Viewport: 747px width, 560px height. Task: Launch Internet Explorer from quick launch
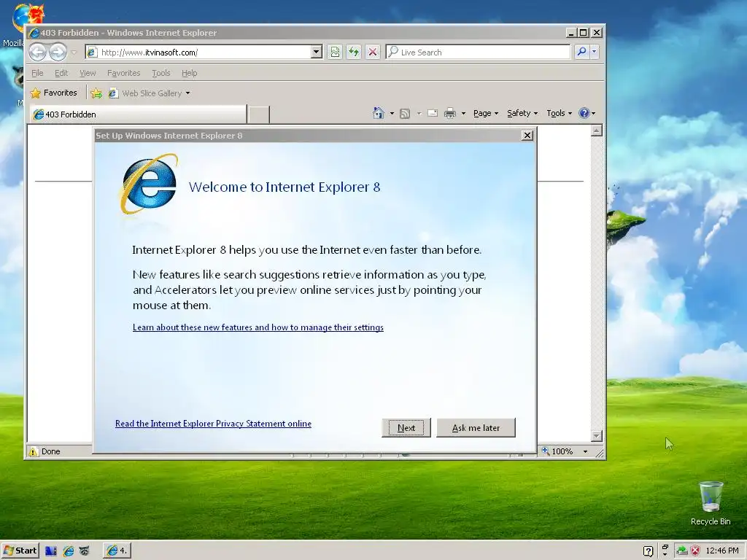click(x=68, y=551)
